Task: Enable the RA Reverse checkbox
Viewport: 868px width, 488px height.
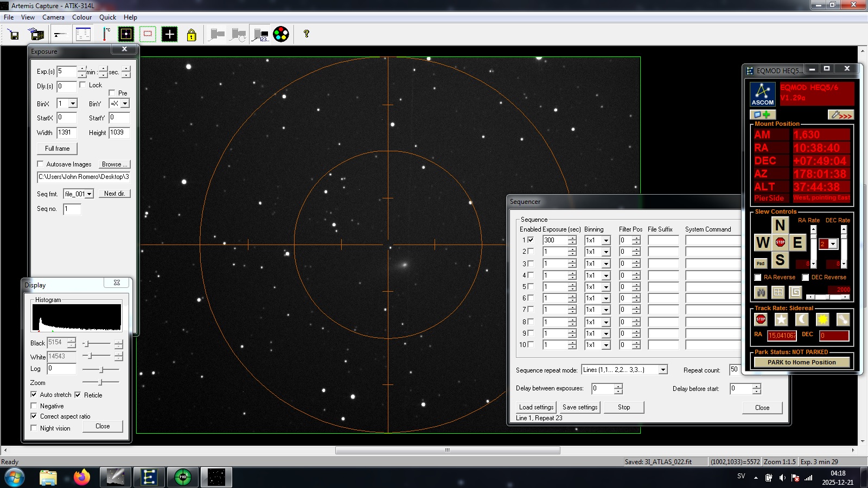Action: 758,278
